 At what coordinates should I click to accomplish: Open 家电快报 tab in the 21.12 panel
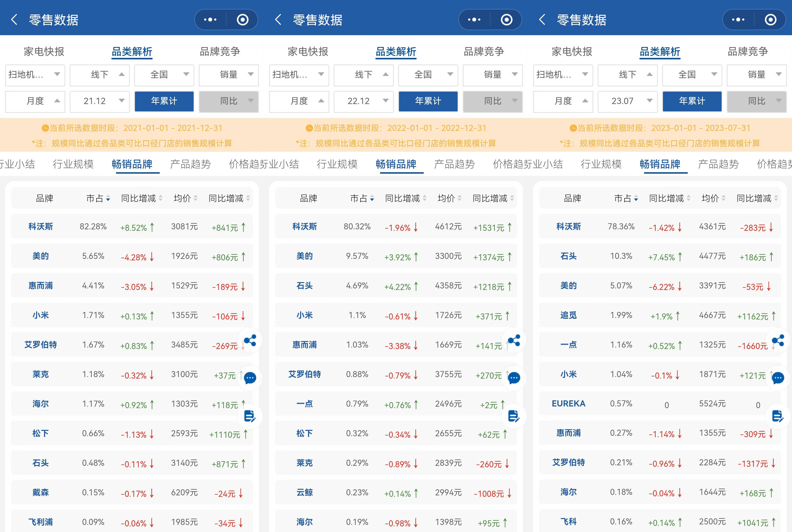[x=44, y=52]
